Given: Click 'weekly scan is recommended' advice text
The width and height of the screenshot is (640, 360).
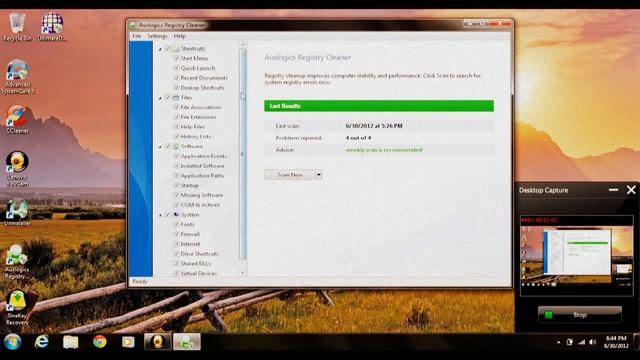Looking at the screenshot, I should tap(384, 150).
